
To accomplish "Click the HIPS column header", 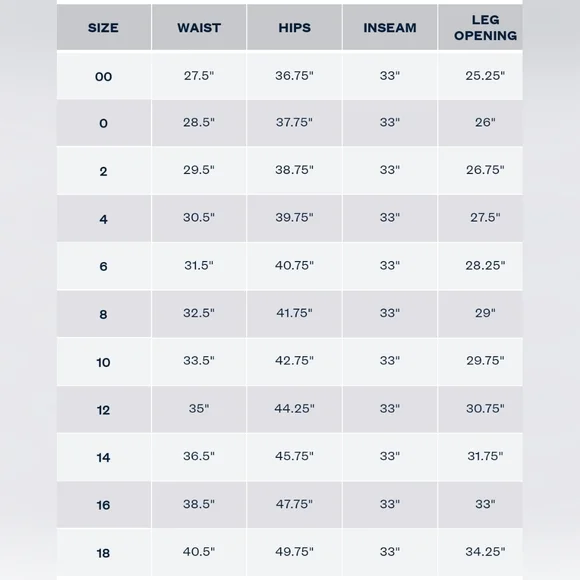I will (294, 28).
